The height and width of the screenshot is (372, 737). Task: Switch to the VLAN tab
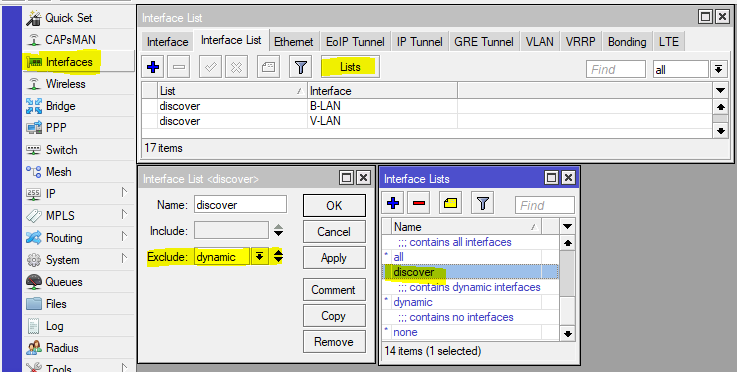(540, 42)
